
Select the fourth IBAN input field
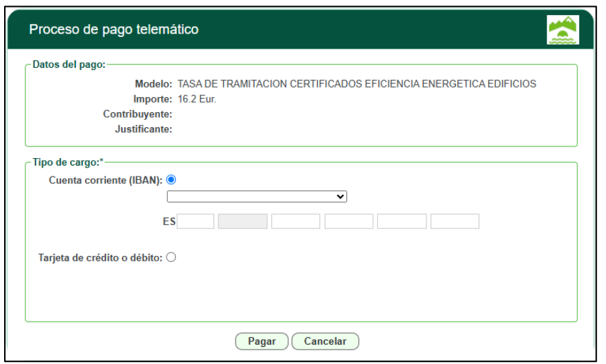(349, 222)
